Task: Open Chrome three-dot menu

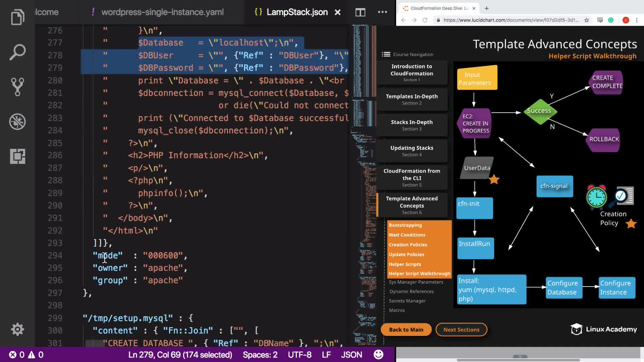Action: (x=637, y=20)
